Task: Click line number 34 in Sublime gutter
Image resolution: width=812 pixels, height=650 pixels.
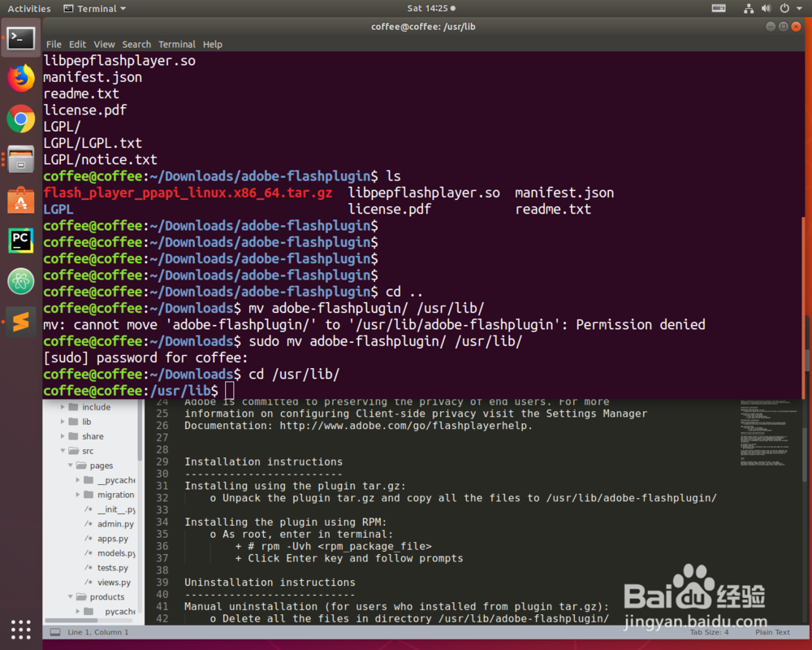Action: click(x=162, y=522)
